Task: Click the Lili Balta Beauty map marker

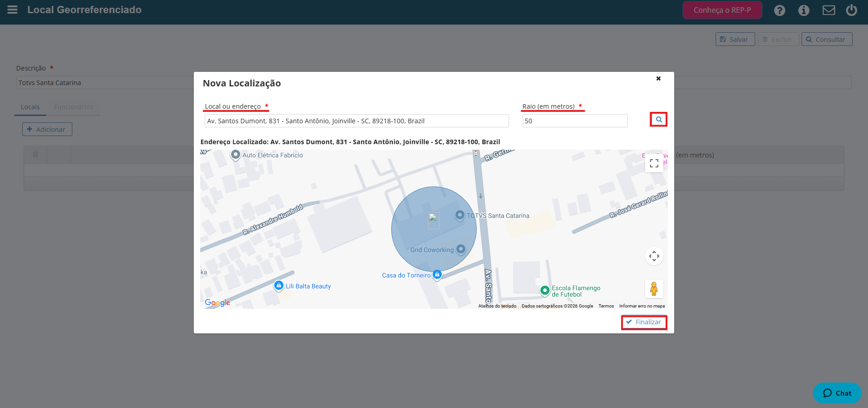Action: pos(279,286)
